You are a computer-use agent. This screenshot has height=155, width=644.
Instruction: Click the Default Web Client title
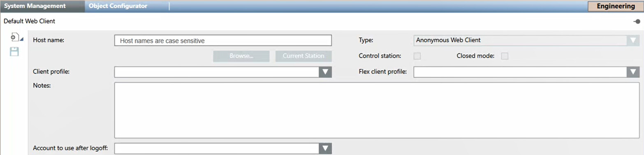point(29,21)
